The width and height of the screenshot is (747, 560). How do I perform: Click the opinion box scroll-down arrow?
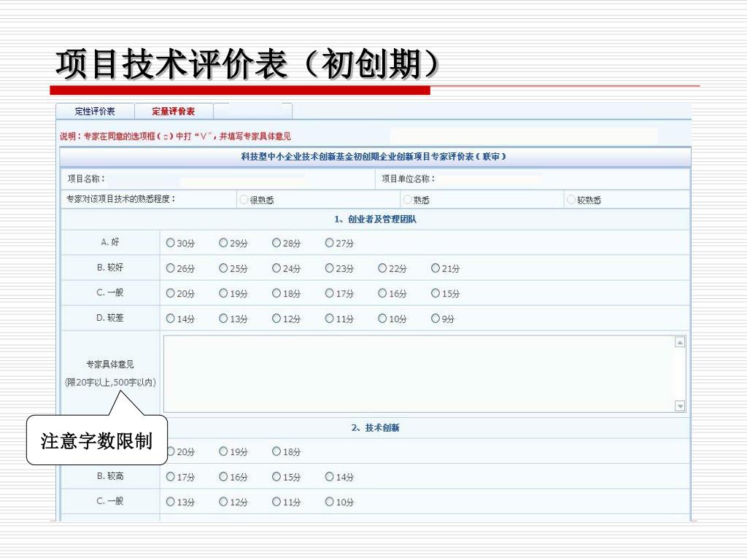coord(680,406)
